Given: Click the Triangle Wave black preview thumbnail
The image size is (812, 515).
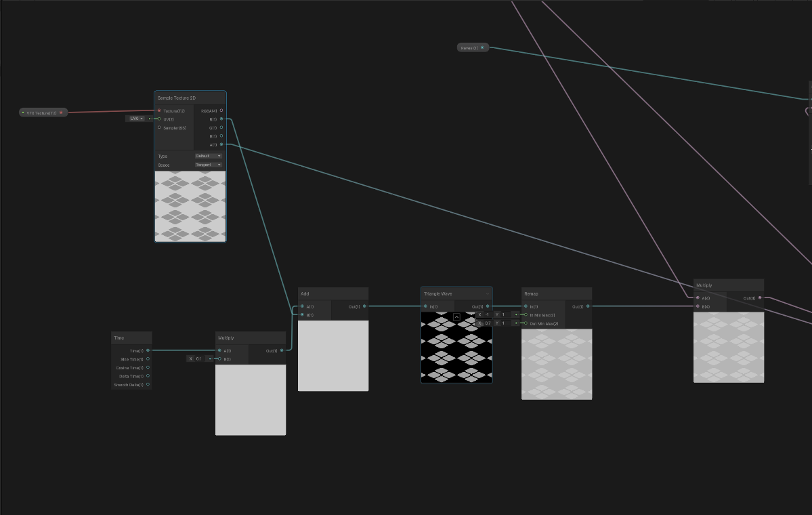Looking at the screenshot, I should click(456, 347).
